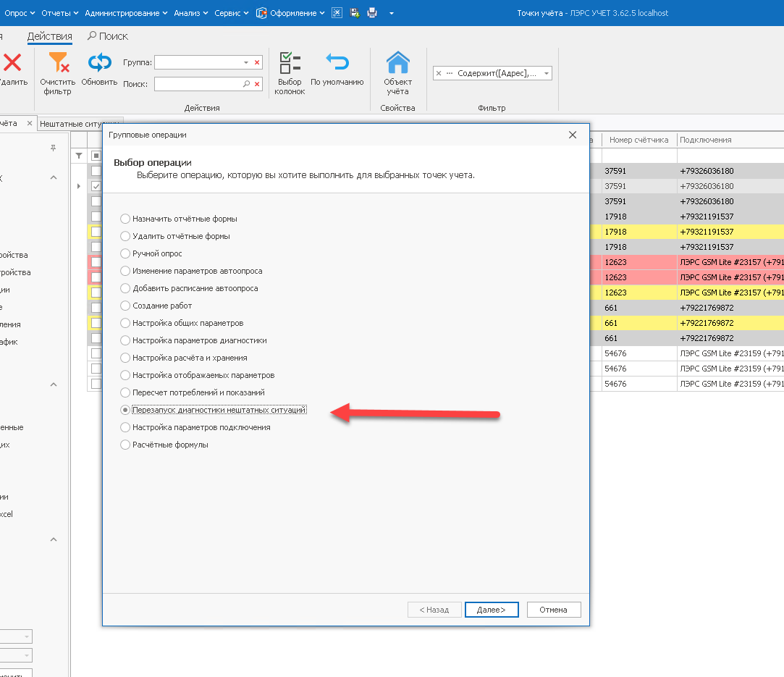Click into the Поиск input field

(198, 85)
